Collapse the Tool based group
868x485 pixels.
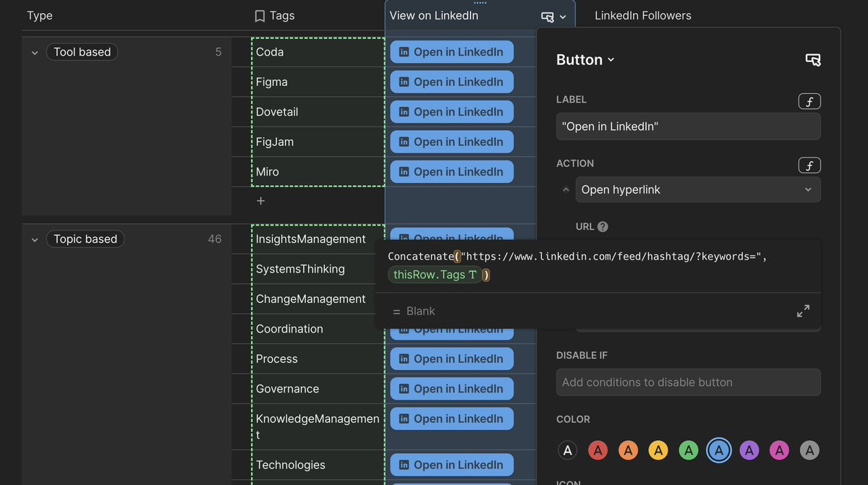35,53
